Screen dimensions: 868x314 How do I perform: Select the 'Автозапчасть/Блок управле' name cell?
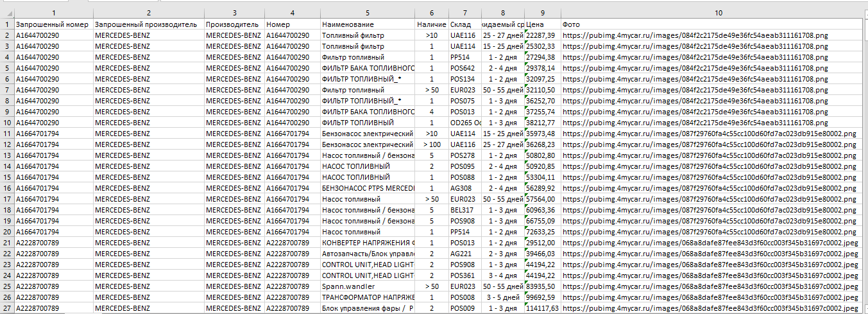pyautogui.click(x=367, y=254)
